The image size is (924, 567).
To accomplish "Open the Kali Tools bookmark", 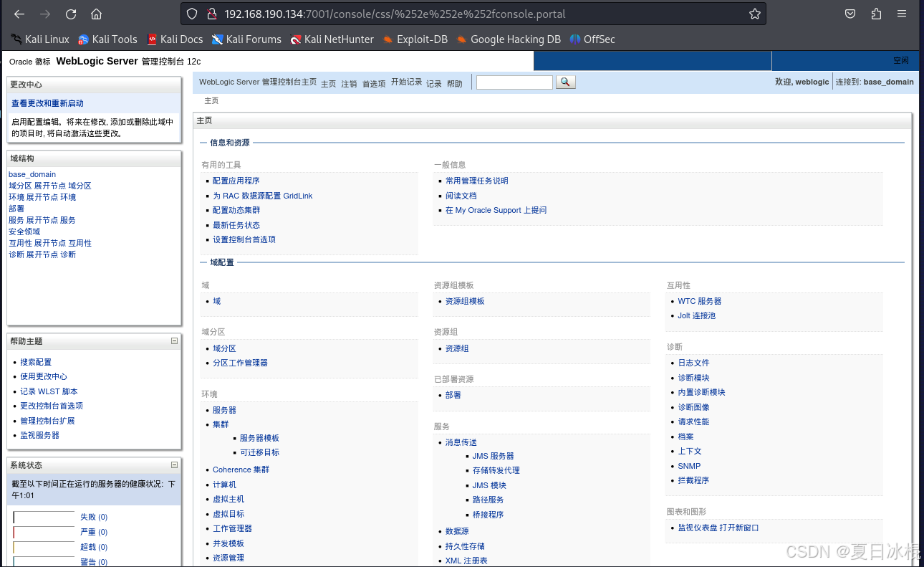I will tap(107, 39).
